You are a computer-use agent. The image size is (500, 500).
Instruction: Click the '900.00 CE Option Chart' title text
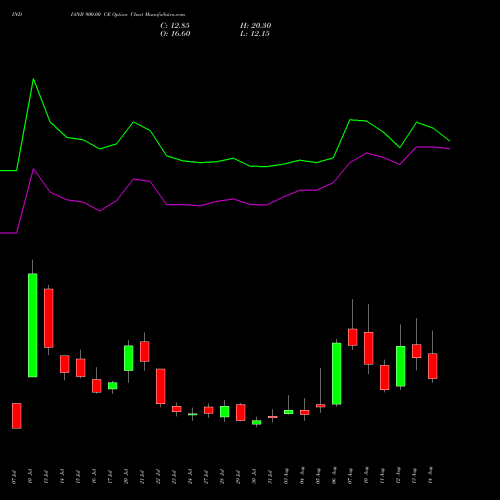click(x=114, y=14)
